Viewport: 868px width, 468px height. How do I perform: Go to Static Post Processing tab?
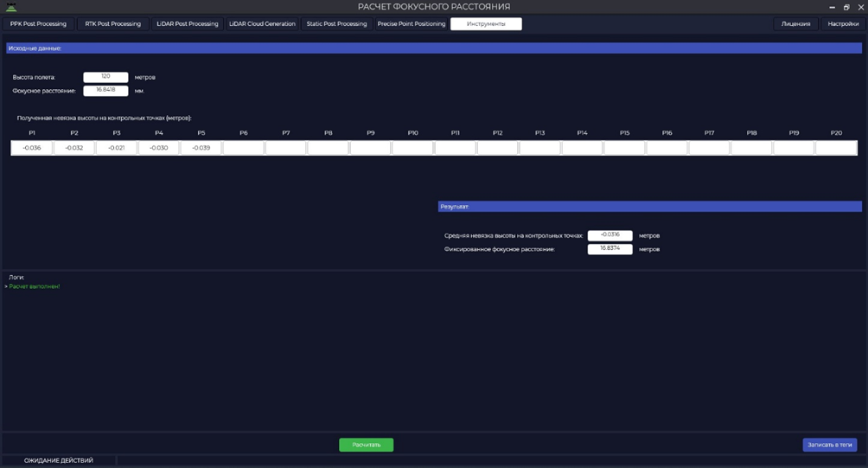[336, 24]
